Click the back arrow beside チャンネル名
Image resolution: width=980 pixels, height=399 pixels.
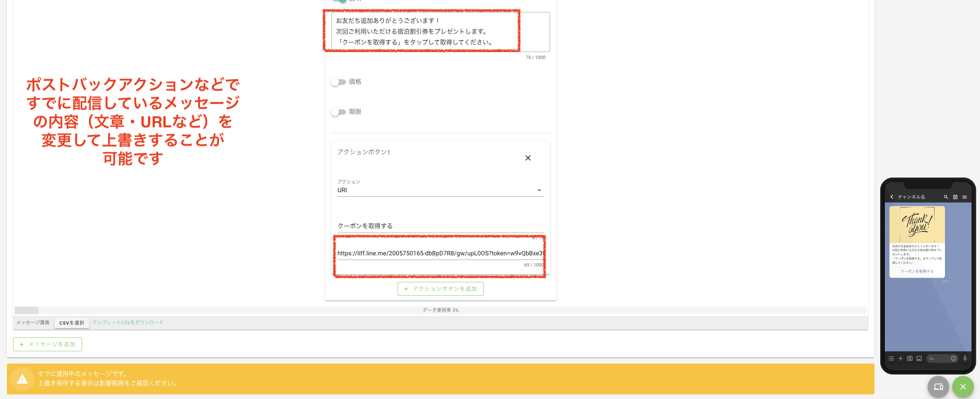coord(892,197)
